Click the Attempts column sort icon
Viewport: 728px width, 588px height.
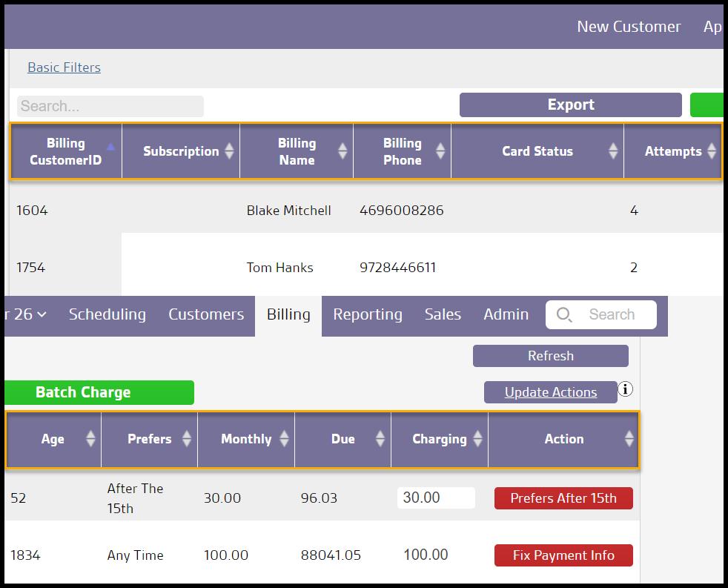[x=712, y=151]
